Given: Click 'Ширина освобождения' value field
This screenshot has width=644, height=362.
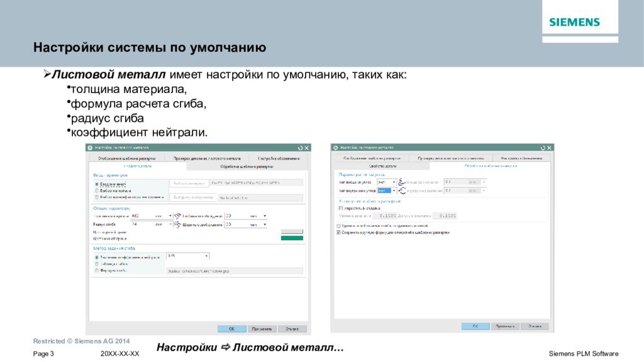Looking at the screenshot, I should pyautogui.click(x=236, y=224).
